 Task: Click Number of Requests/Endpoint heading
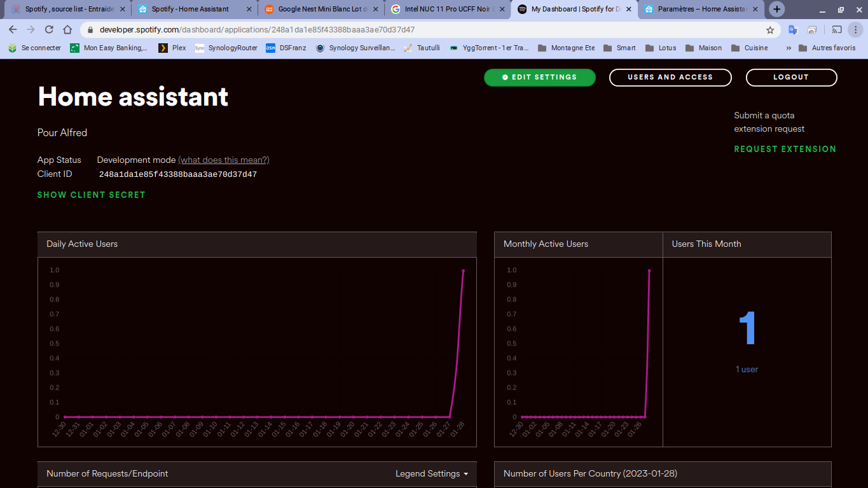click(x=107, y=473)
